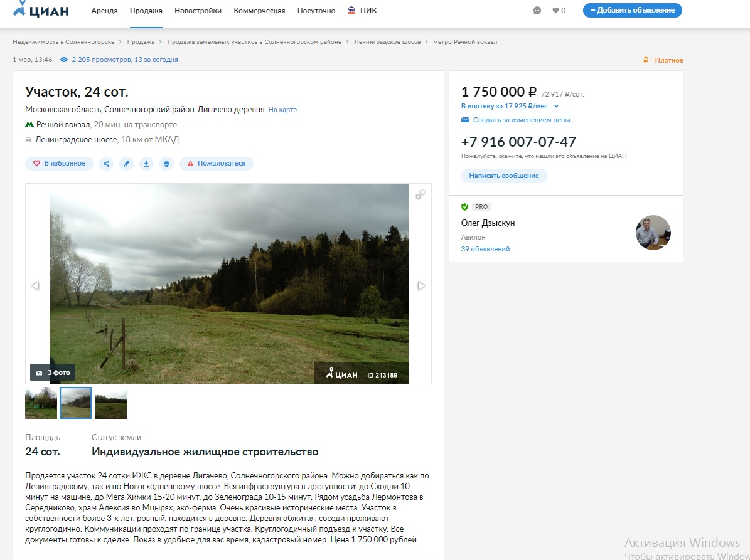The image size is (750, 560).
Task: Click the price 1 750 000 ₽
Action: tap(499, 92)
